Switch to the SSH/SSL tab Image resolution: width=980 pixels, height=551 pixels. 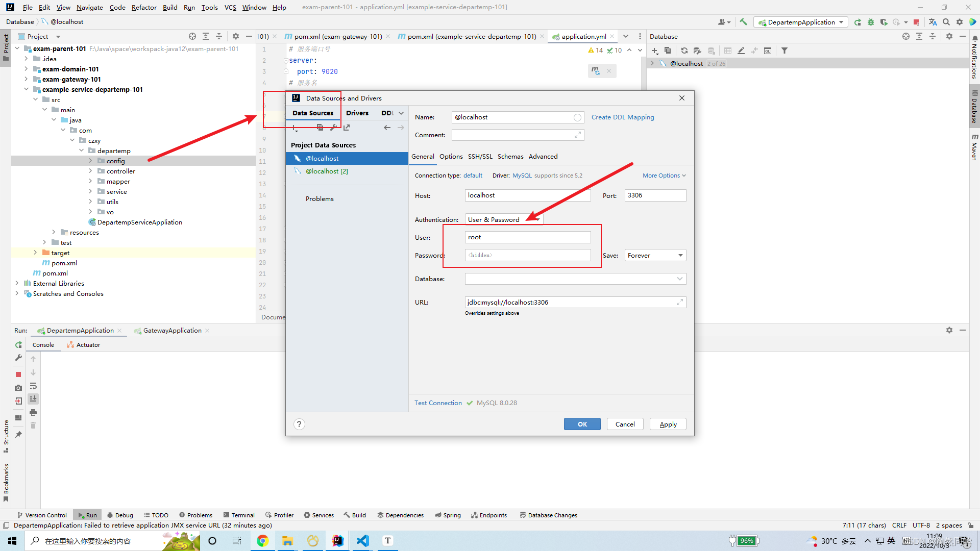click(x=480, y=157)
